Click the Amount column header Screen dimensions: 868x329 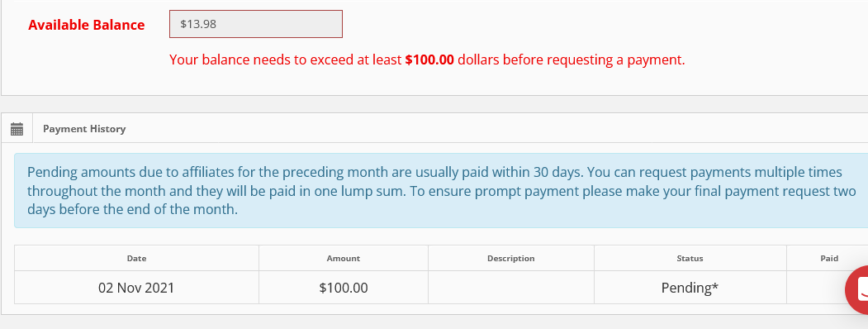pos(344,258)
